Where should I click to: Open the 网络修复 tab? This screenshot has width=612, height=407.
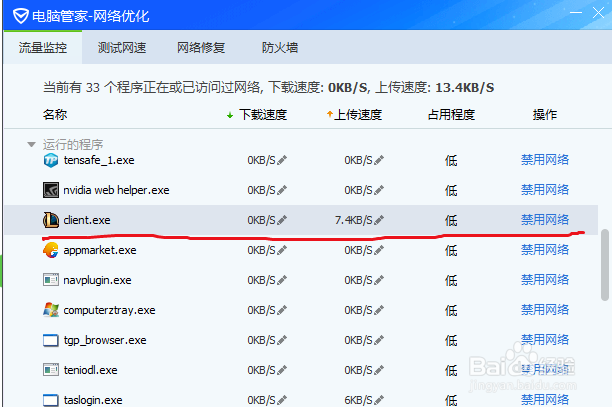[201, 48]
